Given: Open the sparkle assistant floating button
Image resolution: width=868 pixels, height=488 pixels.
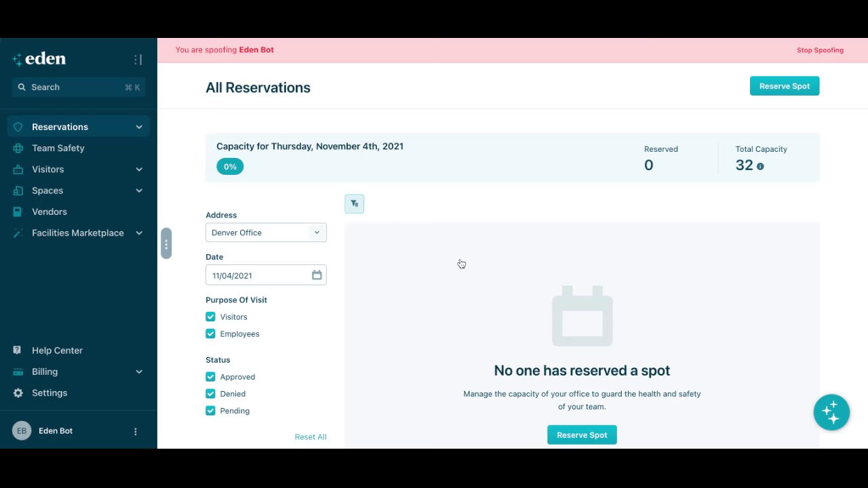Looking at the screenshot, I should [x=831, y=412].
